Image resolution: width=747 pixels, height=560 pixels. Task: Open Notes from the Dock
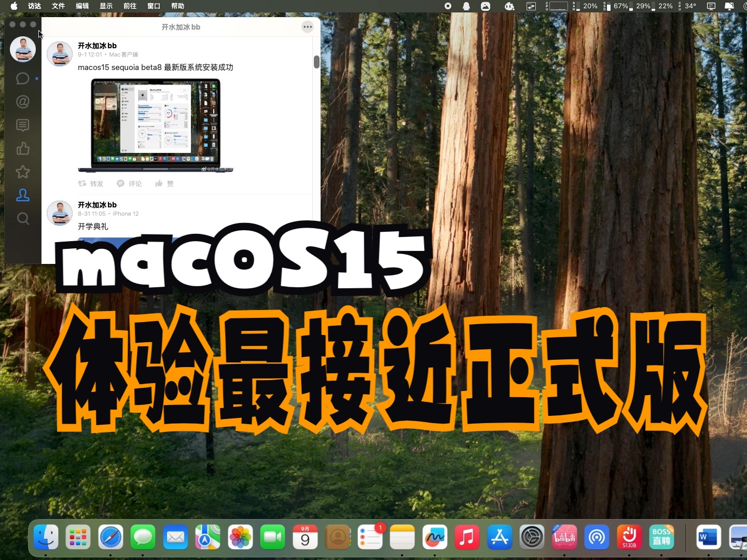(x=402, y=537)
